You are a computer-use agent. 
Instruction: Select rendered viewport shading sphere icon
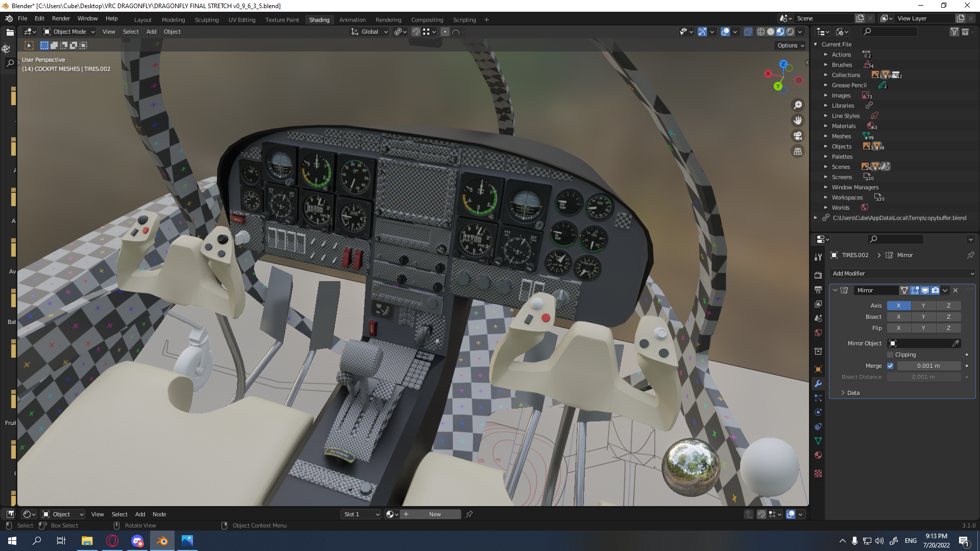click(790, 32)
